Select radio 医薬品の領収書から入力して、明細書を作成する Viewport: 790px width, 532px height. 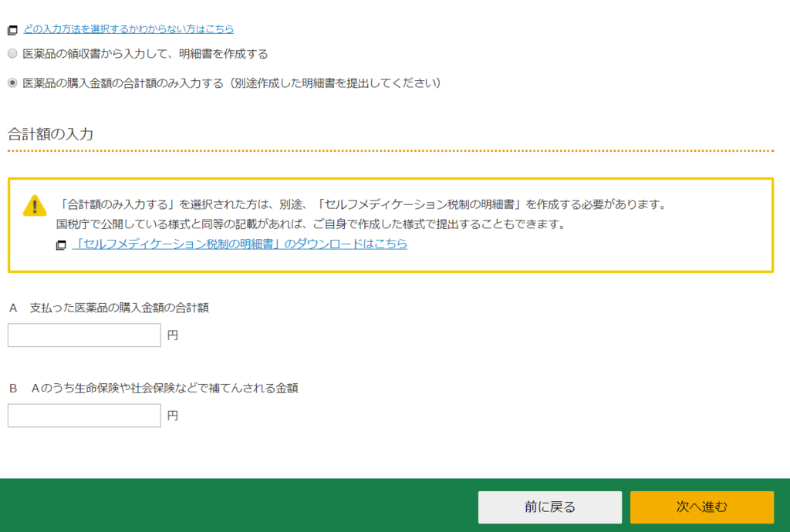[12, 53]
